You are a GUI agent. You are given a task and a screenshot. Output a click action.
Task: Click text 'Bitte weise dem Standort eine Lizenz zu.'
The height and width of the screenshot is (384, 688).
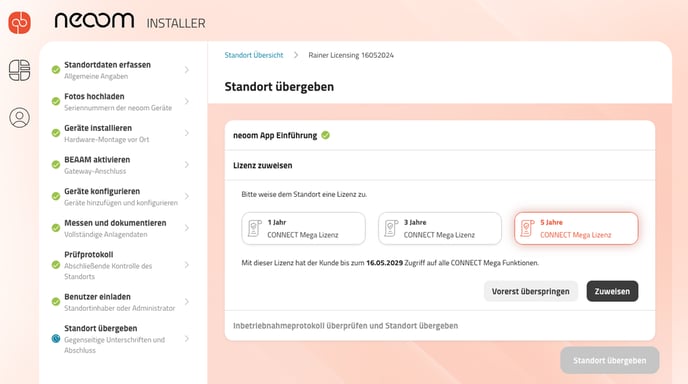(x=304, y=194)
